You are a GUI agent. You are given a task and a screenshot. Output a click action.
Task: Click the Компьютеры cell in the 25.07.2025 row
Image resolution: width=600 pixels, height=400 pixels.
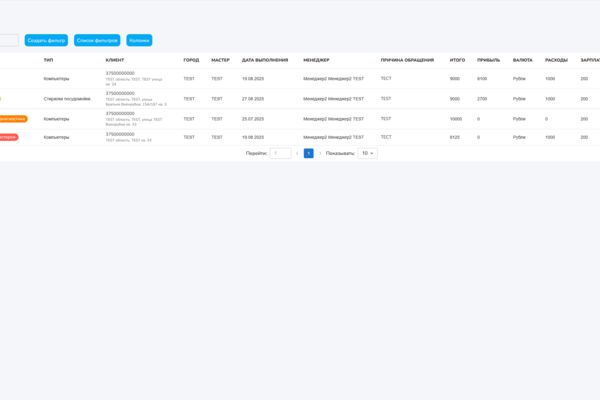pos(56,119)
